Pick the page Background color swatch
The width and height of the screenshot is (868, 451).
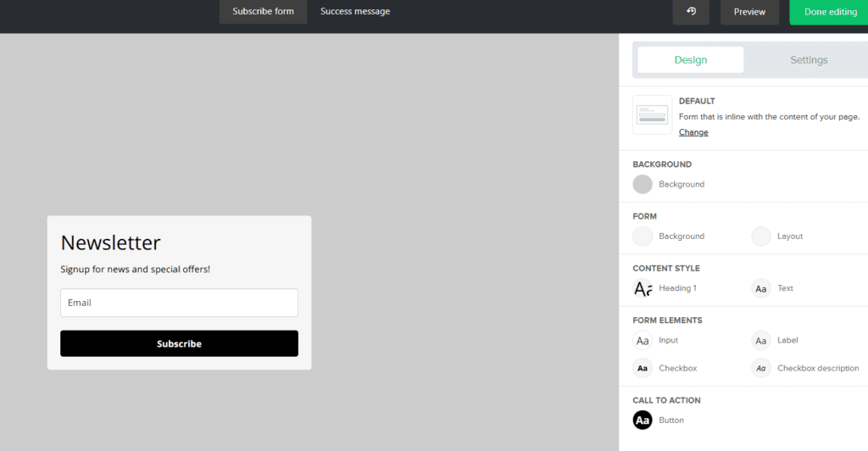point(643,184)
